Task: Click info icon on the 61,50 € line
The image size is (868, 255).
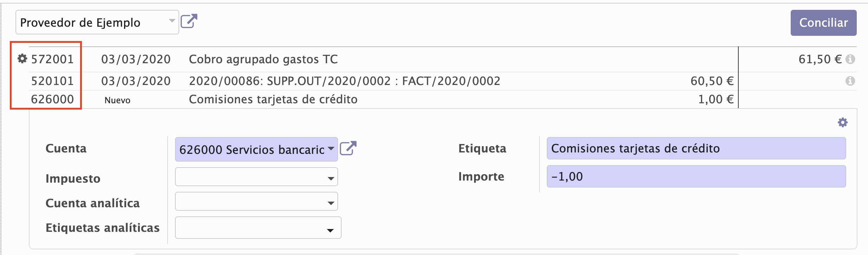Action: pyautogui.click(x=850, y=59)
